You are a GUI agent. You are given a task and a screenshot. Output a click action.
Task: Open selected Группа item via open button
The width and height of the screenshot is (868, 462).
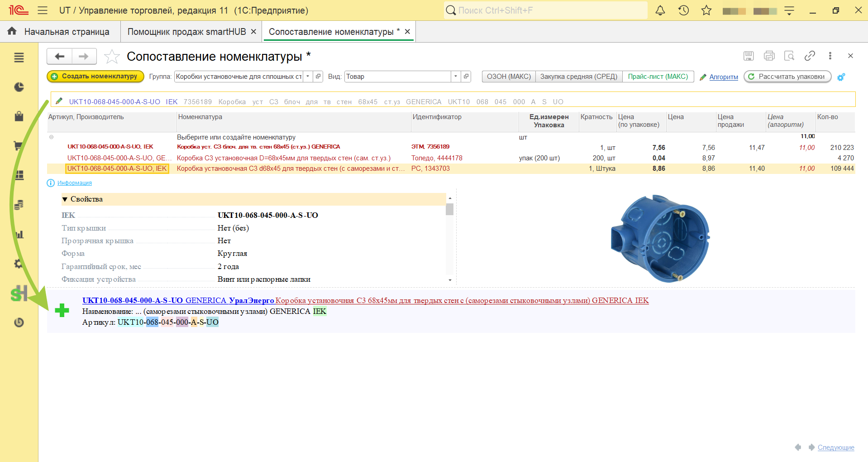click(x=318, y=77)
